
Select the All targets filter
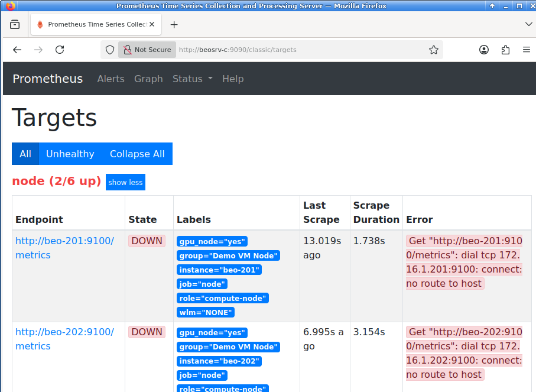tap(25, 154)
